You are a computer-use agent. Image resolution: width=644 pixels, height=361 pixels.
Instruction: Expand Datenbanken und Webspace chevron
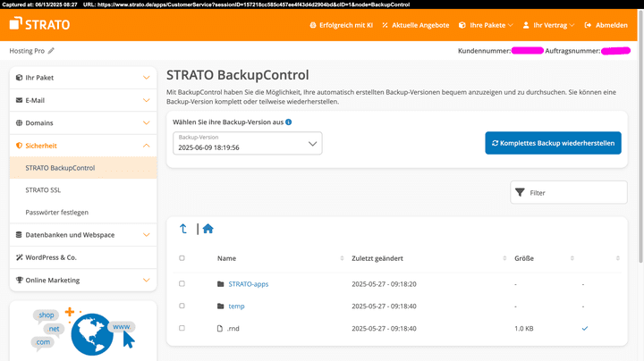[x=146, y=235]
